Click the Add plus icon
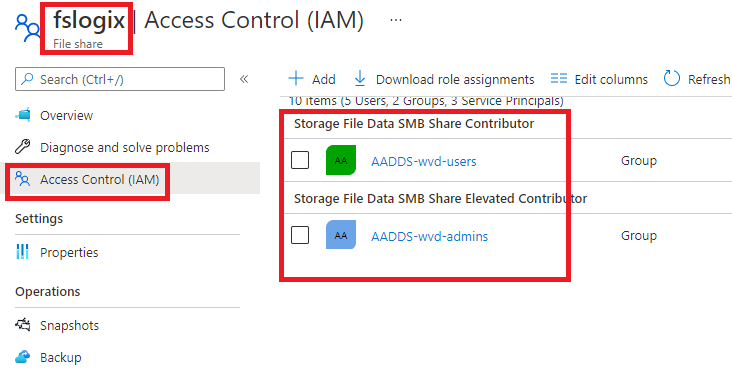 [296, 79]
